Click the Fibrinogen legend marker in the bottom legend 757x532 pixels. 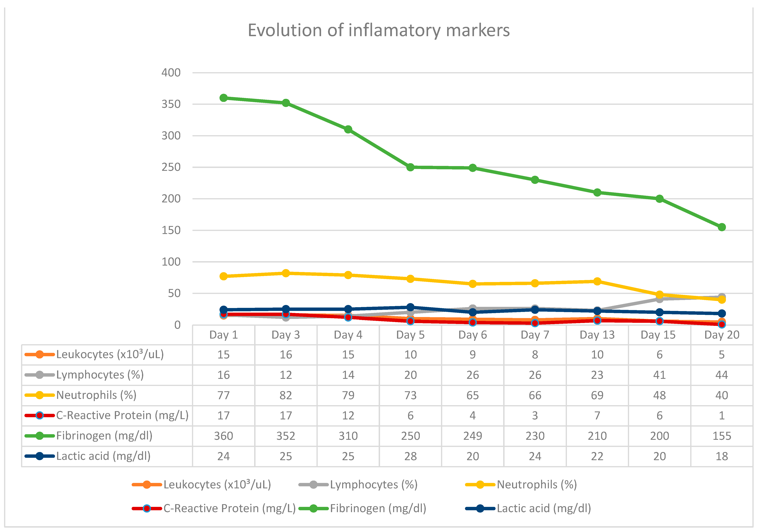point(313,508)
